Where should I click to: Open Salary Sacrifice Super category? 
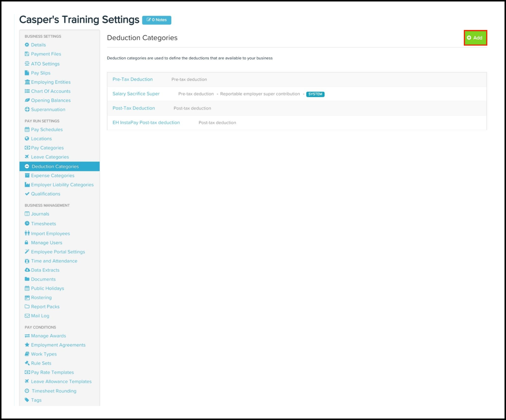tap(136, 94)
